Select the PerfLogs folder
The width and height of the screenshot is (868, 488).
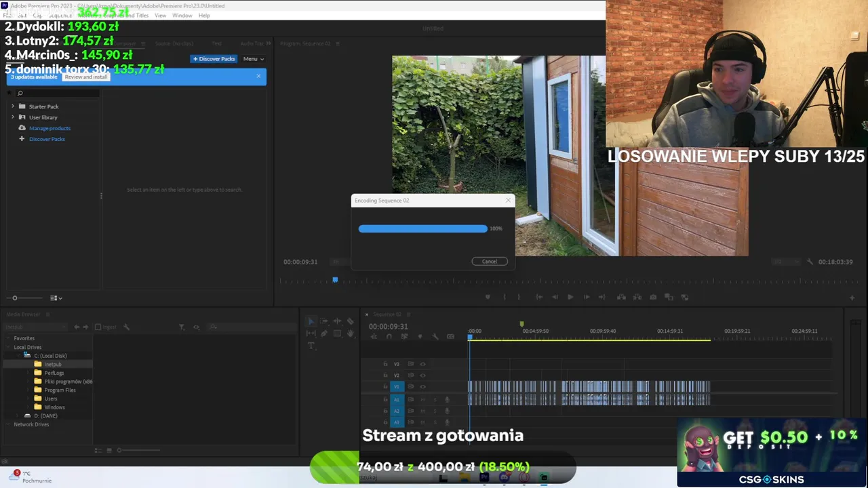[54, 373]
